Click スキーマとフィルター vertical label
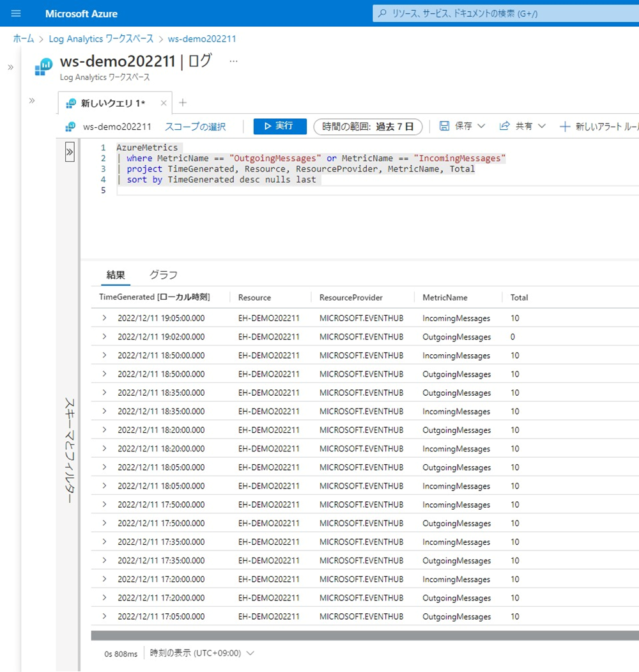 [70, 450]
